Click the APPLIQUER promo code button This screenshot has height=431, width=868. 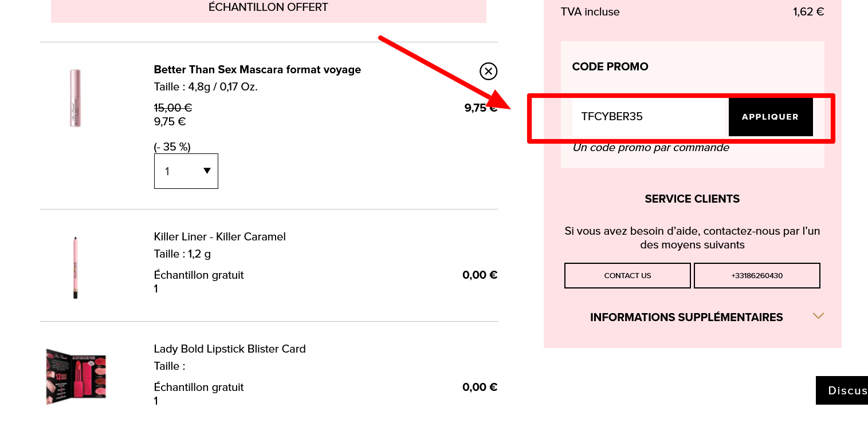pos(770,117)
